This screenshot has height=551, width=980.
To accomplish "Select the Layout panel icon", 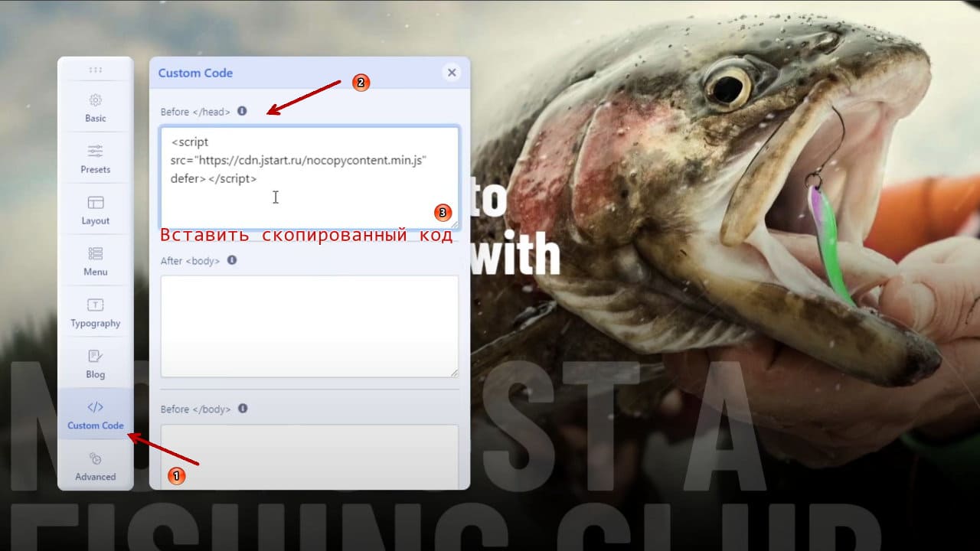I will click(96, 203).
